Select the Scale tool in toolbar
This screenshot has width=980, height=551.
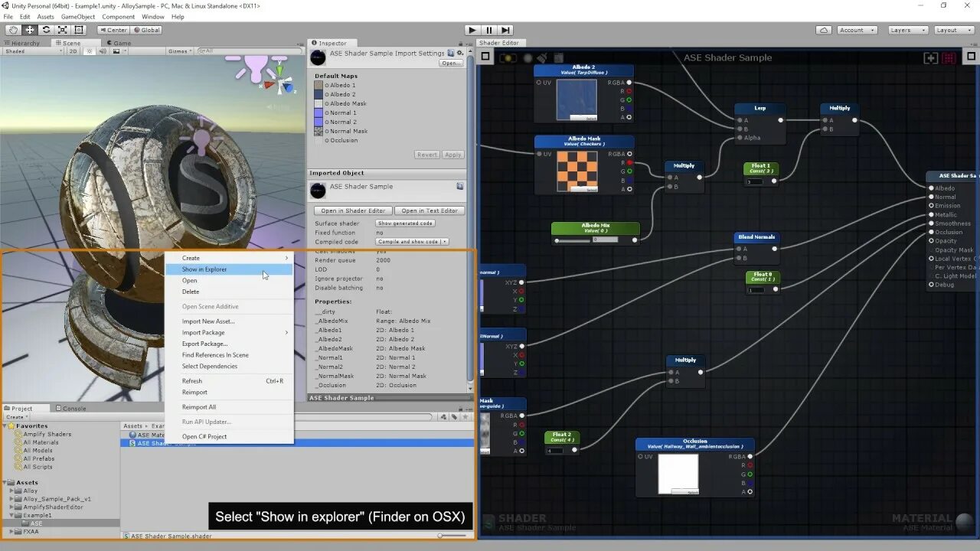tap(62, 30)
